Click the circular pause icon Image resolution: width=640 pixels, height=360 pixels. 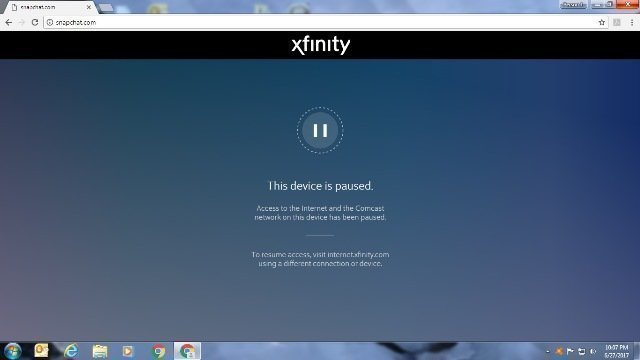(x=320, y=130)
